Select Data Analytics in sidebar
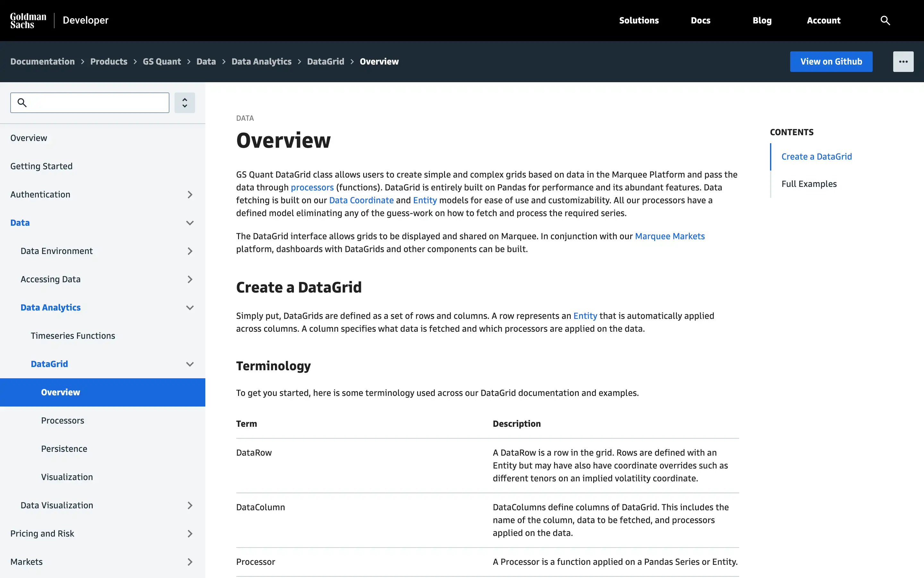 point(50,308)
